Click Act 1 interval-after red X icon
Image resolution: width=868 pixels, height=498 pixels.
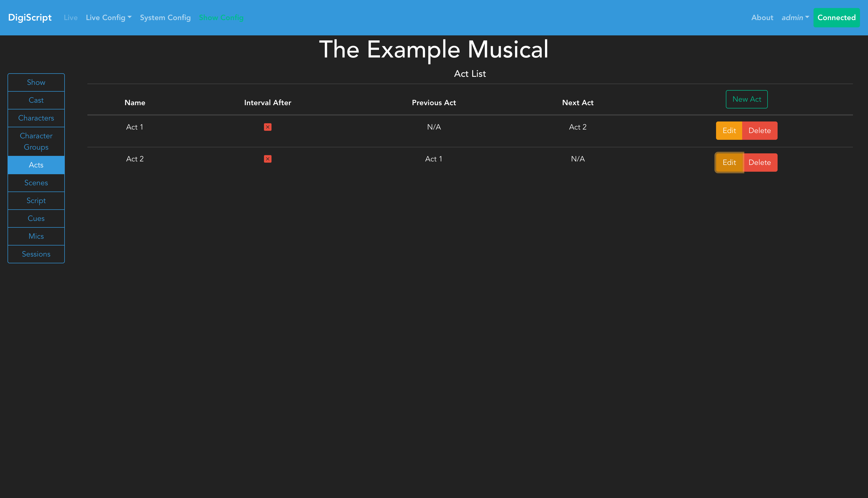click(267, 127)
